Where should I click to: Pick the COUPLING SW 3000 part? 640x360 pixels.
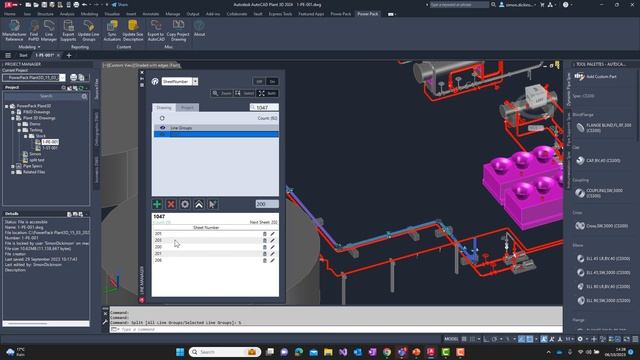[600, 193]
